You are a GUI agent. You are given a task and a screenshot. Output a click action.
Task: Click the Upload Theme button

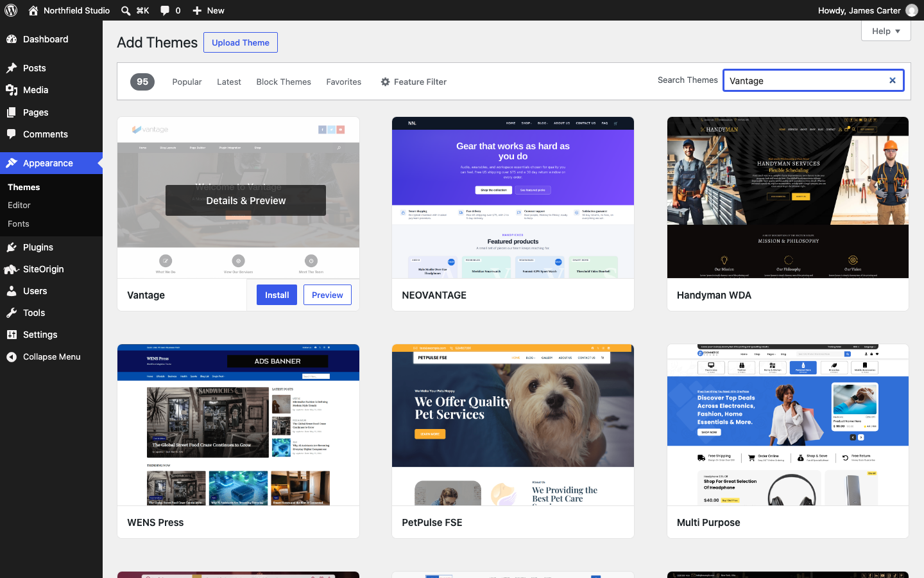coord(241,42)
